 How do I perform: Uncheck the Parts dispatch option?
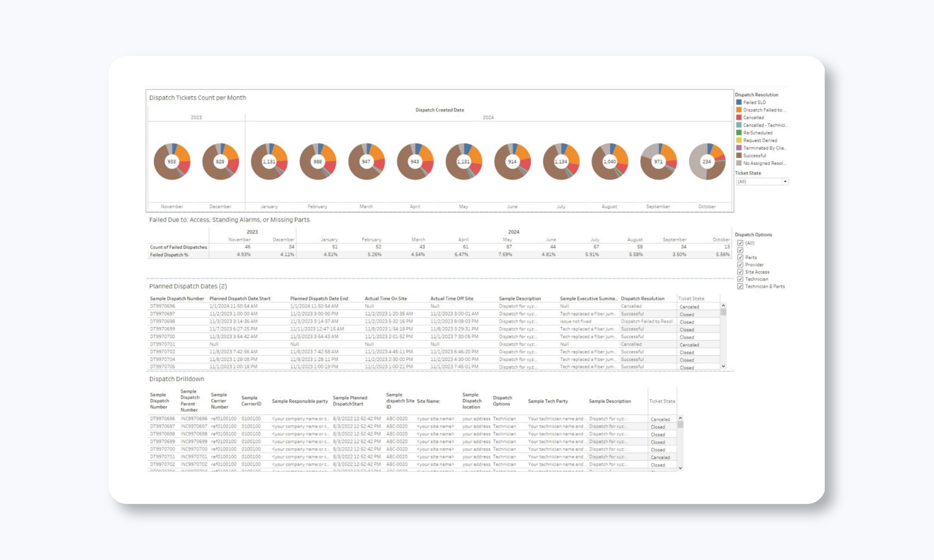pyautogui.click(x=740, y=258)
